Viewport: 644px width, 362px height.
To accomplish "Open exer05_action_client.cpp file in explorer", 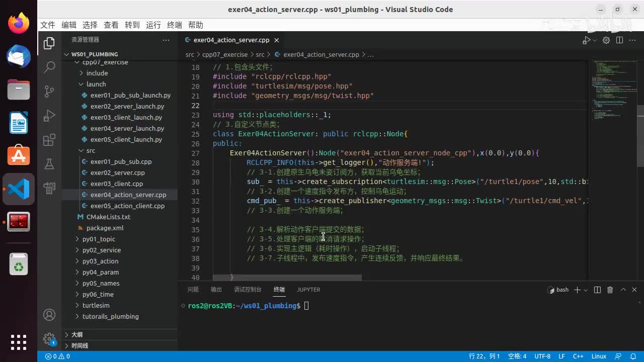I will click(x=127, y=206).
